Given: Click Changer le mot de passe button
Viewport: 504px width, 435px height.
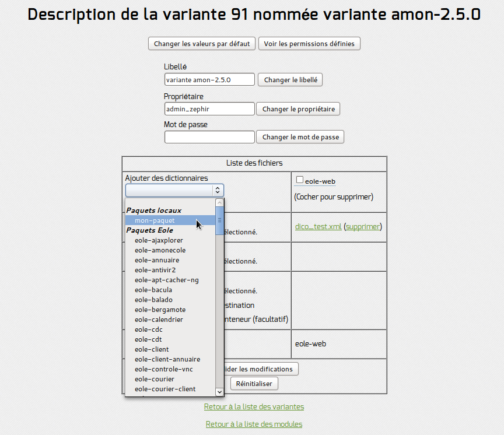Looking at the screenshot, I should coord(300,137).
